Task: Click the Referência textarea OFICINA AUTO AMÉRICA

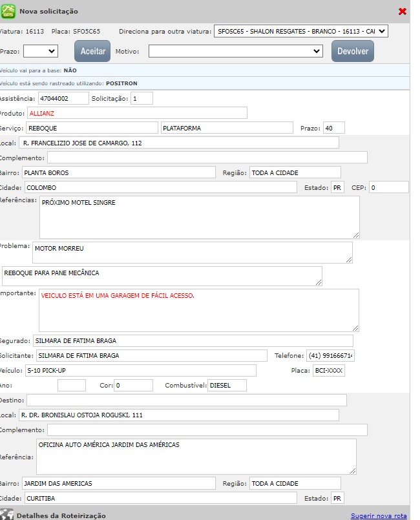Action: point(196,457)
